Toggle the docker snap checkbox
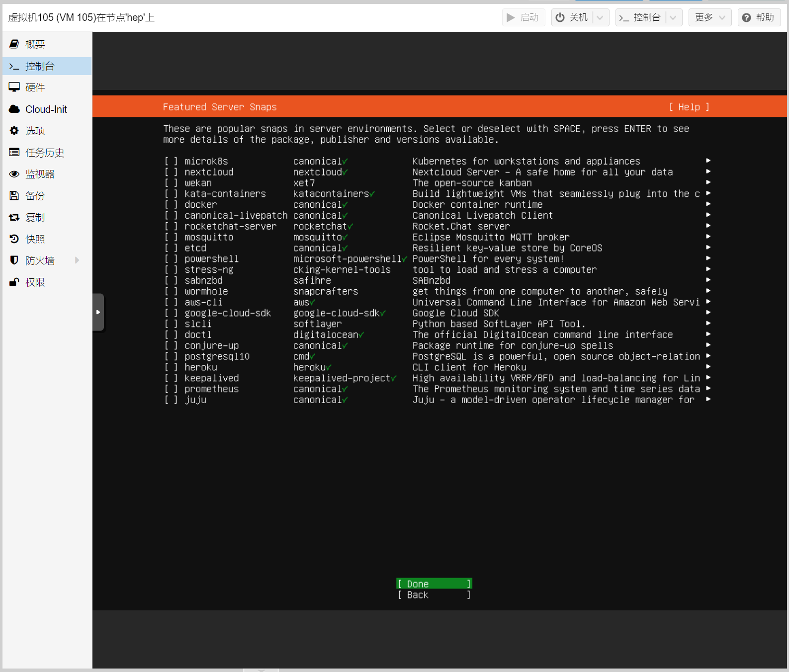Image resolution: width=789 pixels, height=672 pixels. [171, 205]
